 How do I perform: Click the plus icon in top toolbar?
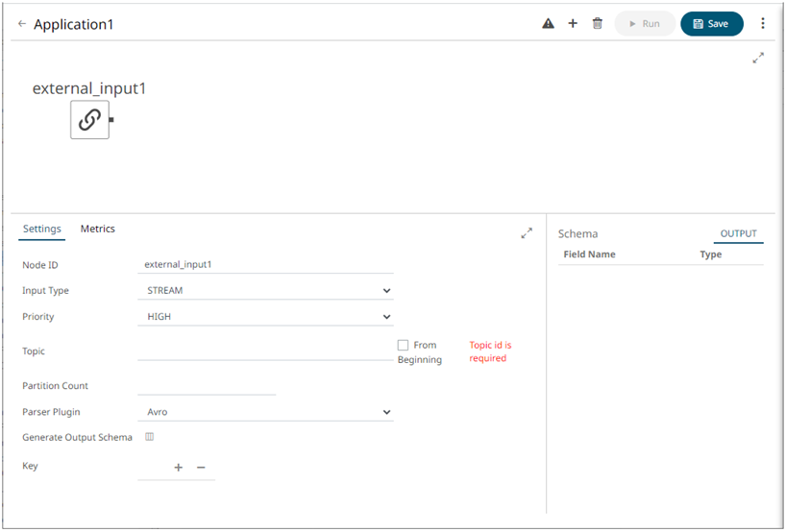(x=573, y=24)
